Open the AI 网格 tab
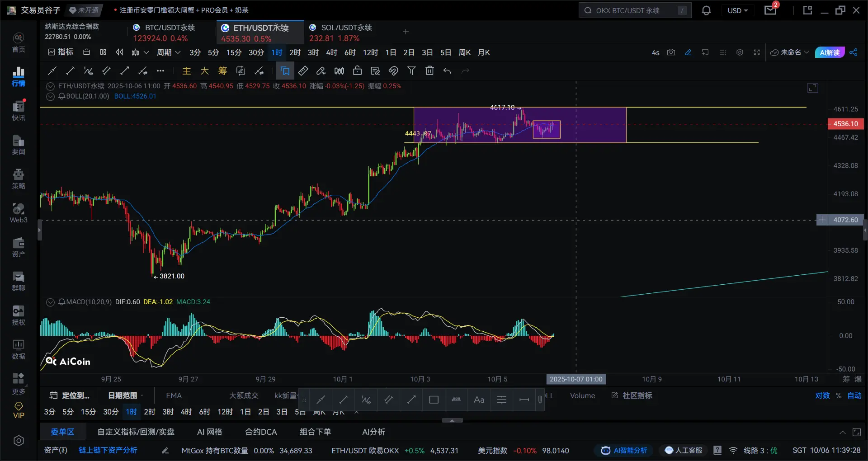This screenshot has height=461, width=868. [209, 432]
